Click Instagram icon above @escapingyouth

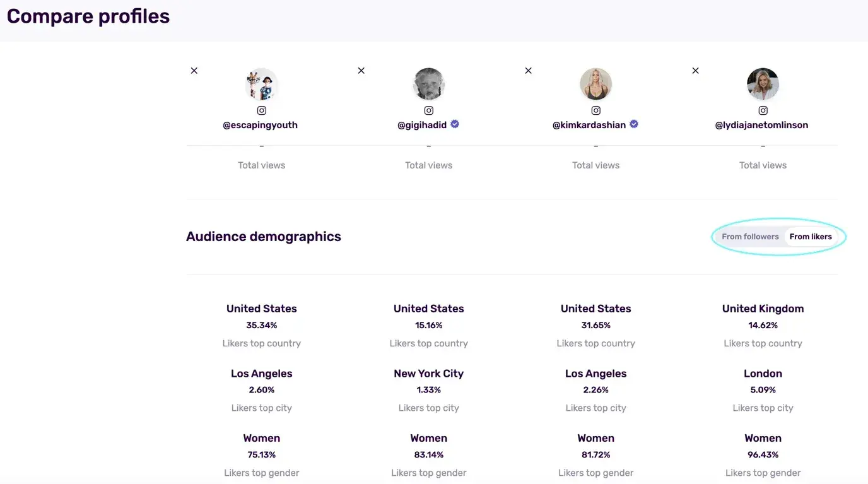(x=261, y=110)
